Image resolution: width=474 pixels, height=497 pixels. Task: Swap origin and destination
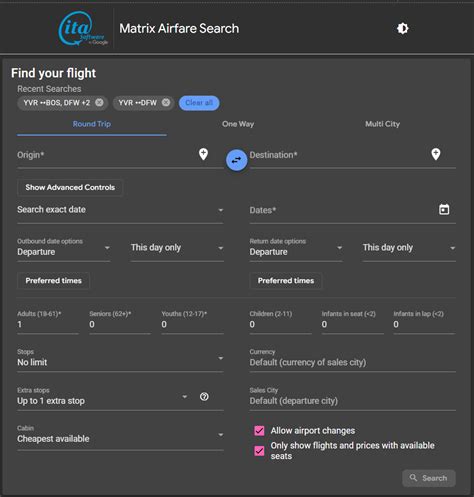click(236, 160)
